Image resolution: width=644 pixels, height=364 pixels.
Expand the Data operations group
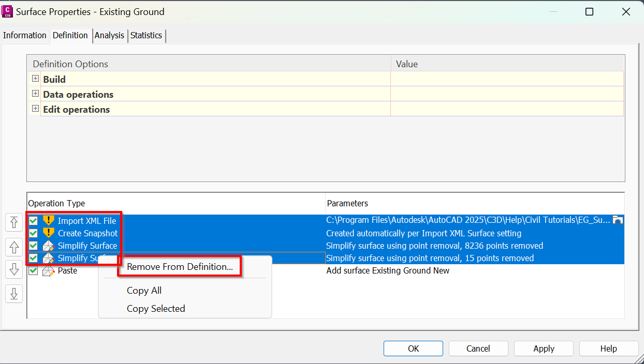click(x=35, y=94)
